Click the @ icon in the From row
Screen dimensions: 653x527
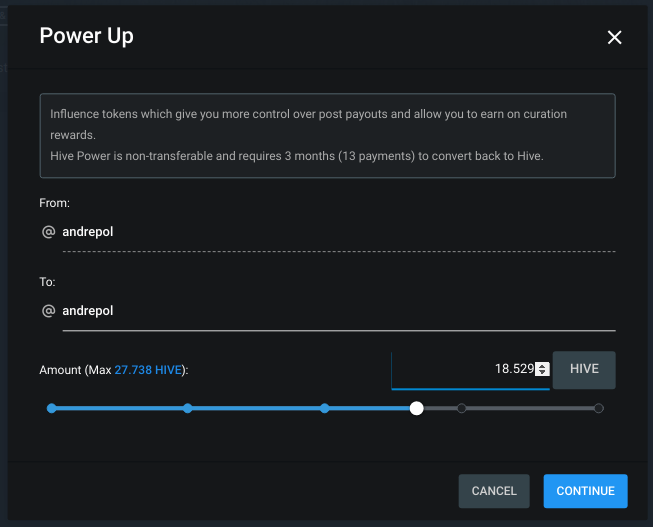coord(49,232)
